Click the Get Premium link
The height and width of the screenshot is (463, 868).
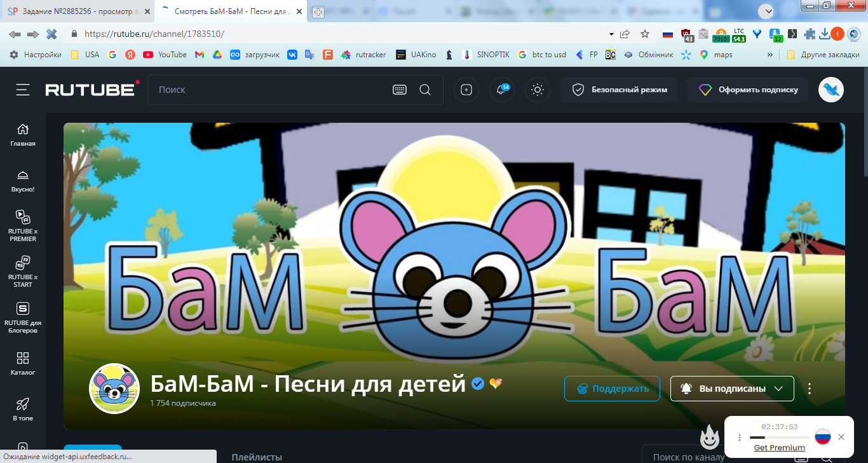tap(779, 448)
